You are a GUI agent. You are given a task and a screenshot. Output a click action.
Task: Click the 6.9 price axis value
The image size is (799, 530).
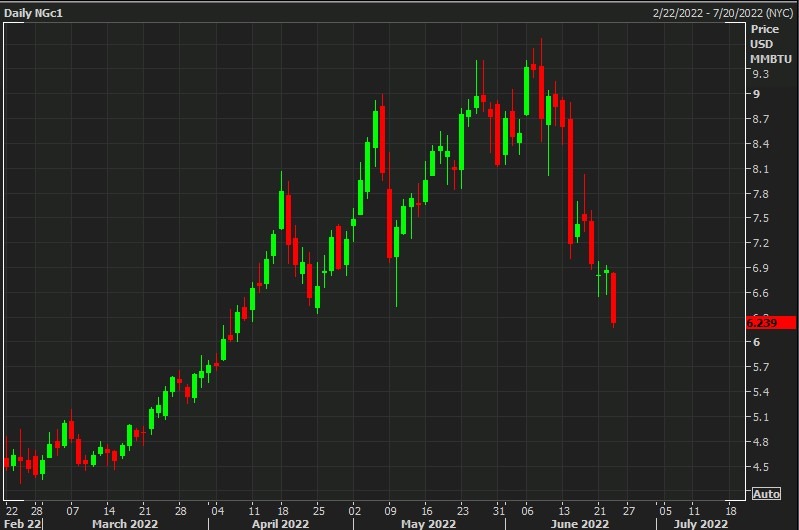click(x=760, y=268)
